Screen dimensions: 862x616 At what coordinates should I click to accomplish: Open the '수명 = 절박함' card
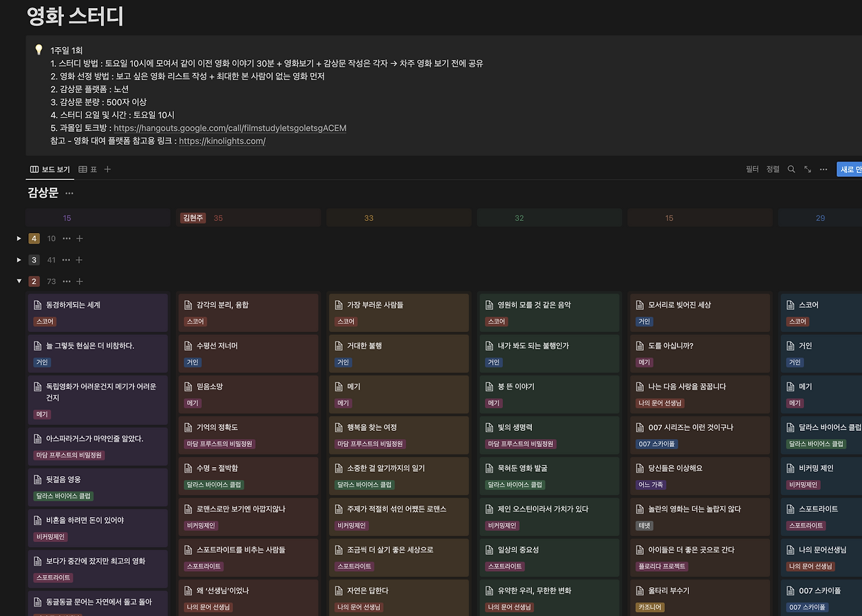(248, 476)
